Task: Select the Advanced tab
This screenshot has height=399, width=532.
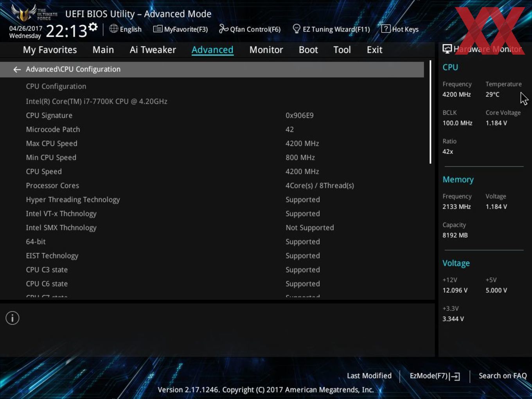Action: [212, 50]
